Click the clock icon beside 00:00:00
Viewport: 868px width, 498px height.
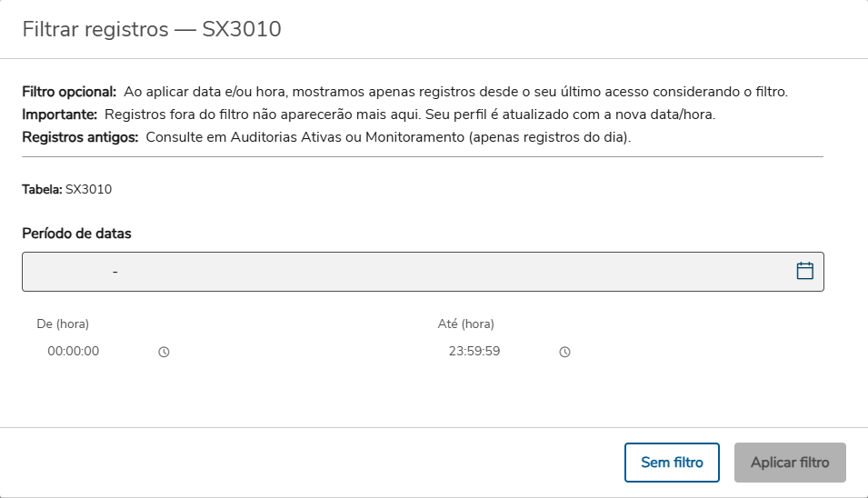pyautogui.click(x=165, y=352)
